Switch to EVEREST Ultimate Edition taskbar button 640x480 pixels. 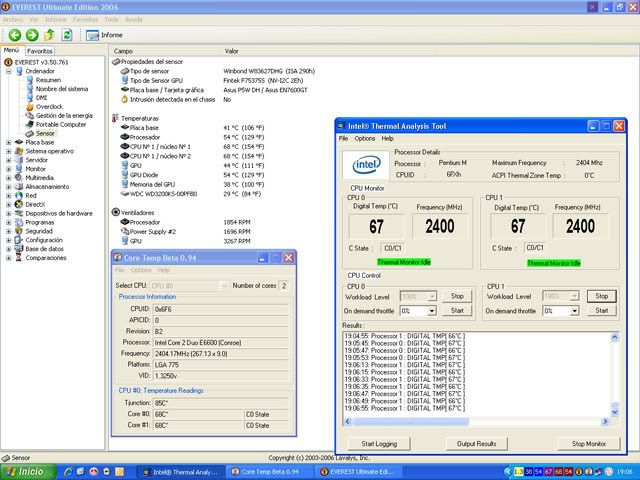358,472
